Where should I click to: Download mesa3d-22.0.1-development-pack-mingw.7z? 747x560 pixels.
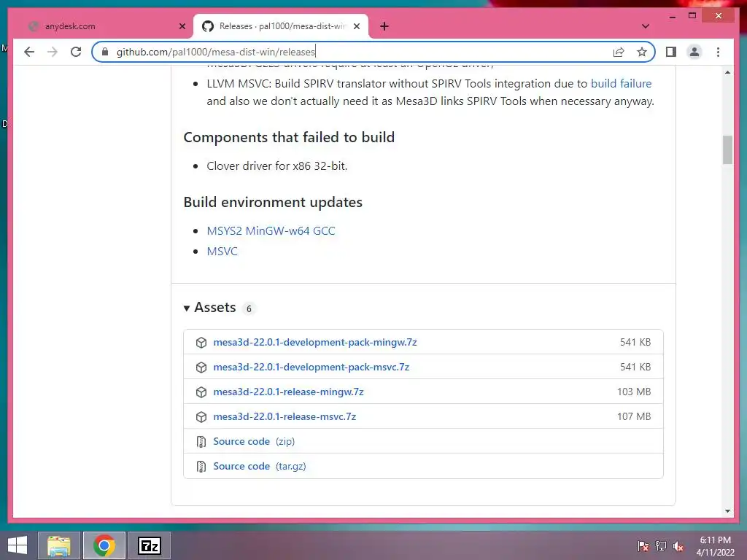pos(315,343)
